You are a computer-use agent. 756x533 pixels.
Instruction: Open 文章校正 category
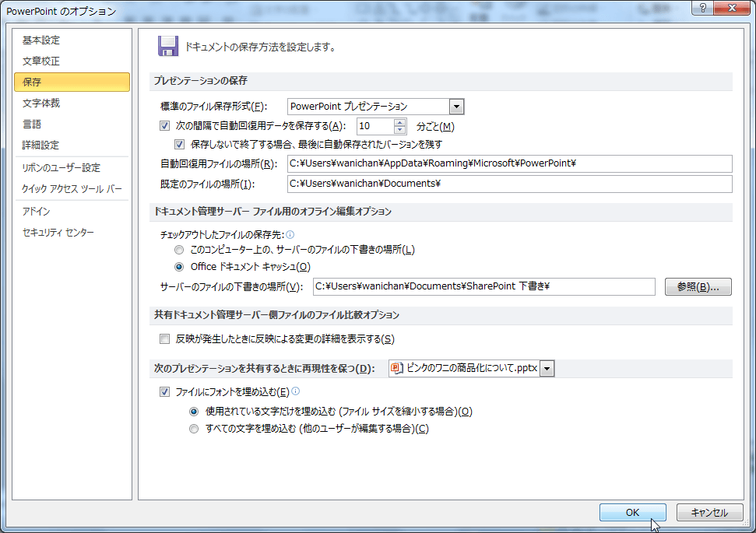(72, 61)
